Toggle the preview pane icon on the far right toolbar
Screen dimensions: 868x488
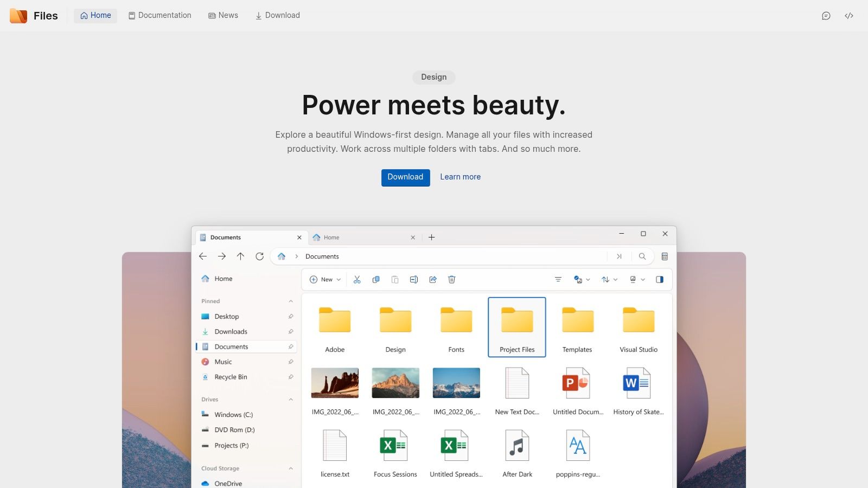coord(660,279)
